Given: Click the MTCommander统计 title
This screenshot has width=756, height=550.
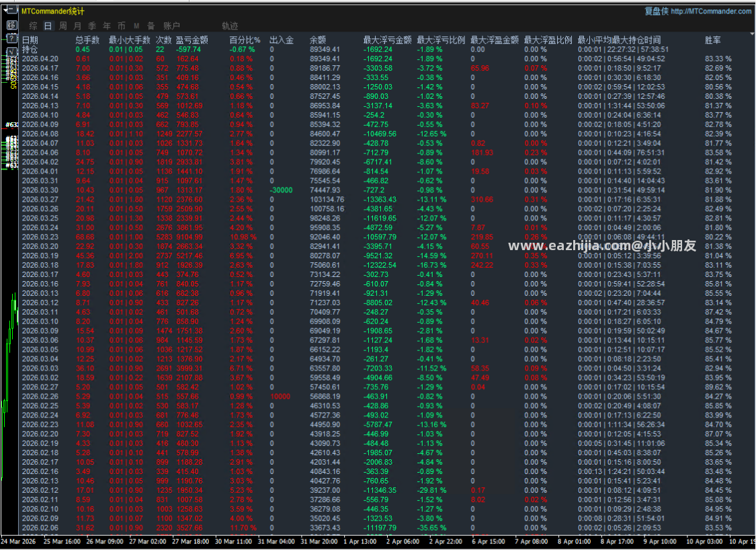Looking at the screenshot, I should tap(52, 11).
